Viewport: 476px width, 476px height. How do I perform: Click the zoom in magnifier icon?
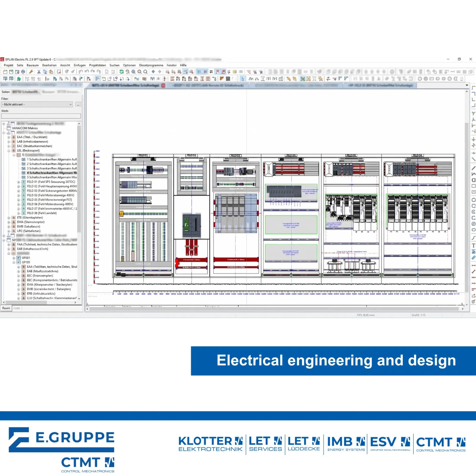(134, 72)
